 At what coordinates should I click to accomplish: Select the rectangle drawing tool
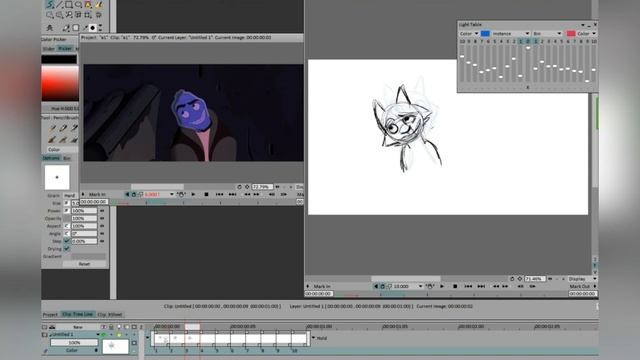click(69, 5)
